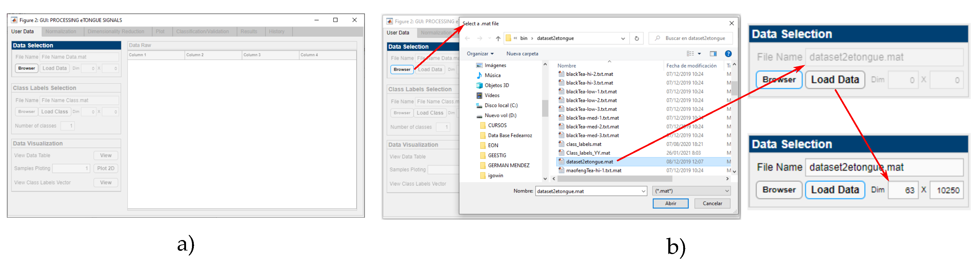Select the EON folder in the tree
This screenshot has height=266, width=980.
[x=493, y=145]
